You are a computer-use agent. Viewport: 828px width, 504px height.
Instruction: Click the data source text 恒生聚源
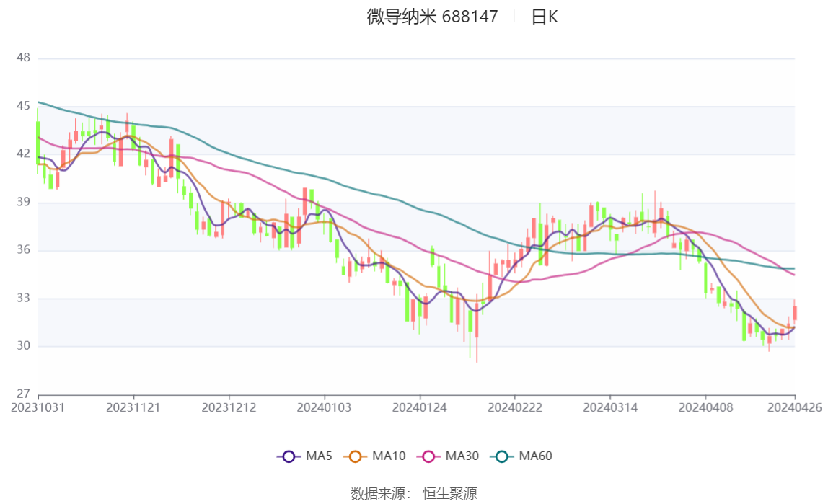pos(450,493)
